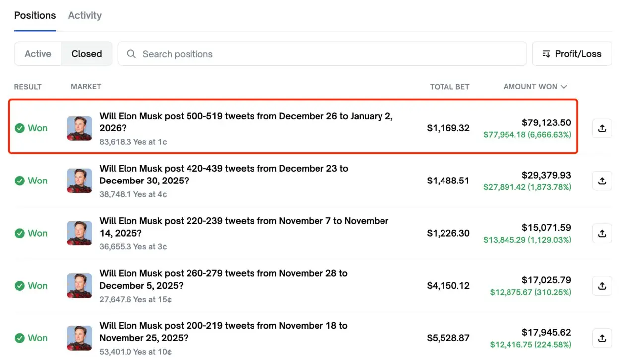Open the Profit/Loss sort dropdown
Viewport: 635px width, 364px height.
tap(572, 54)
